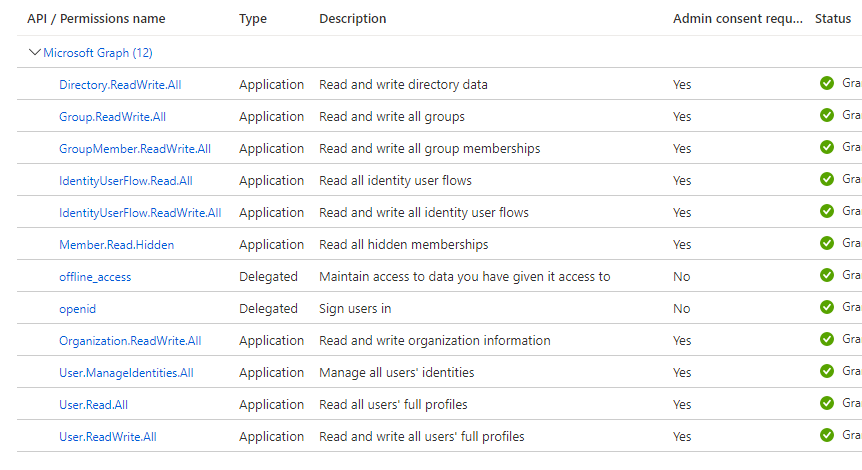Click the Description column header
The height and width of the screenshot is (470, 862).
point(352,19)
